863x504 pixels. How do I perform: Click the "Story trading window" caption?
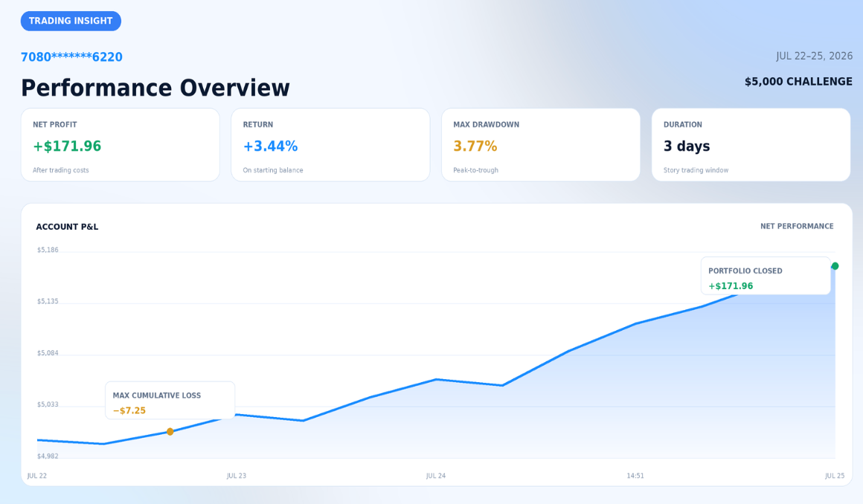tap(696, 170)
